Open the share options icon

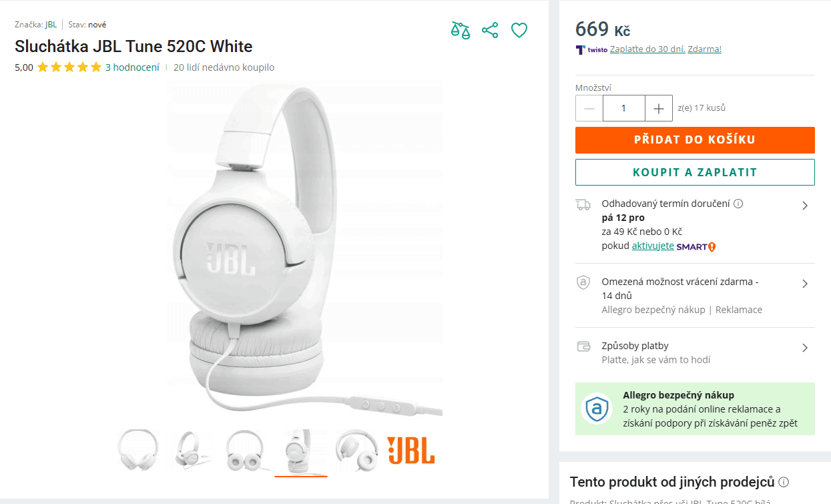coord(490,30)
